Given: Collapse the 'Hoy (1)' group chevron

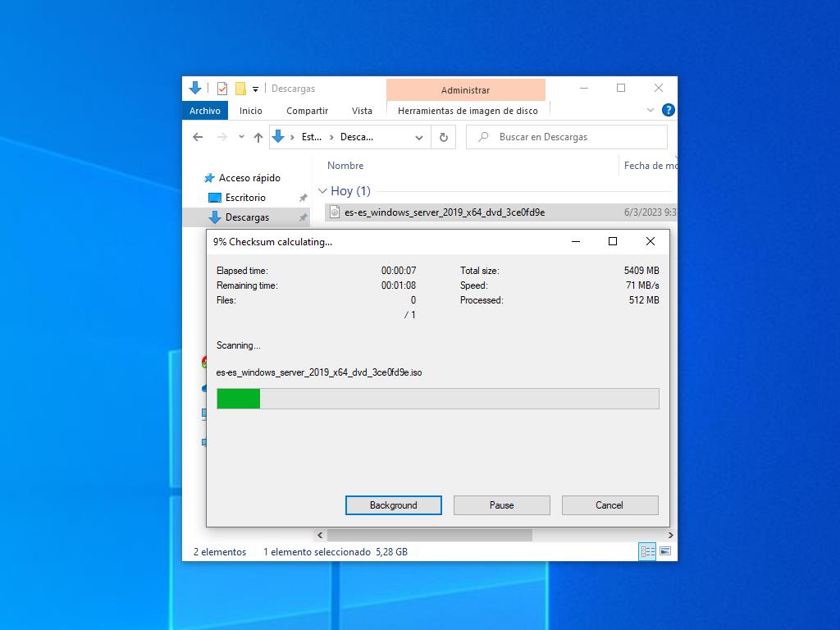Looking at the screenshot, I should click(322, 190).
